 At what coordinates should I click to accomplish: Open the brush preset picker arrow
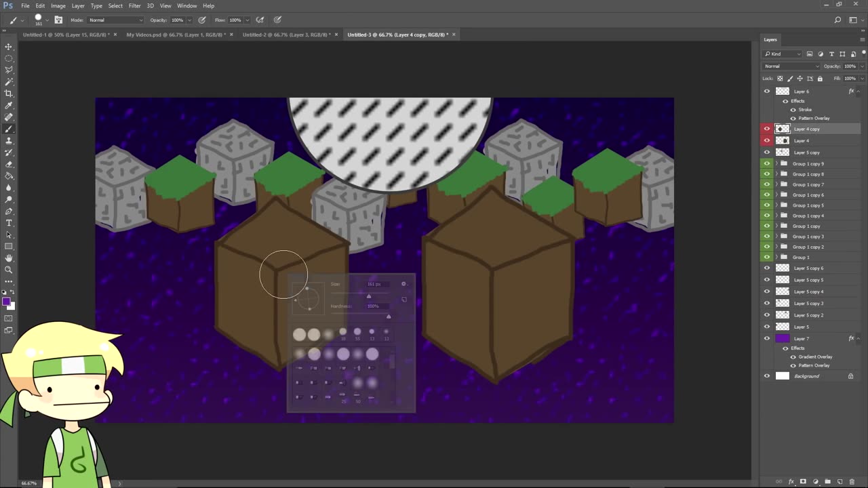coord(47,20)
